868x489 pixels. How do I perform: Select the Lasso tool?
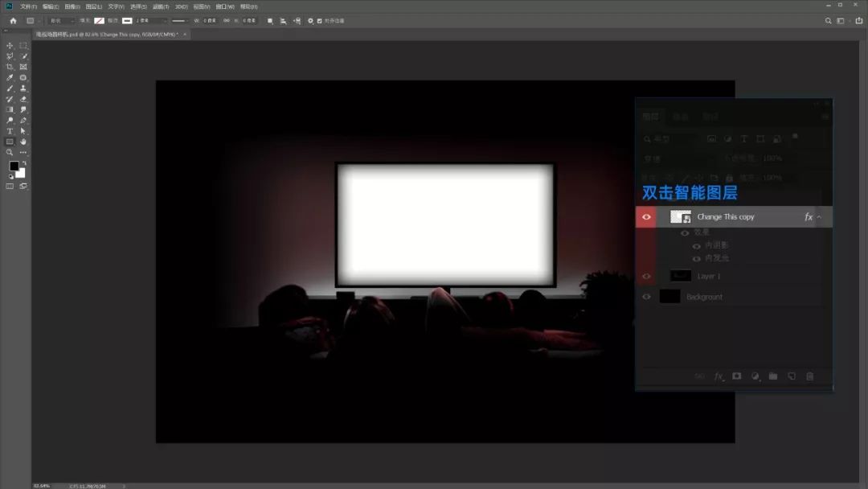point(10,56)
